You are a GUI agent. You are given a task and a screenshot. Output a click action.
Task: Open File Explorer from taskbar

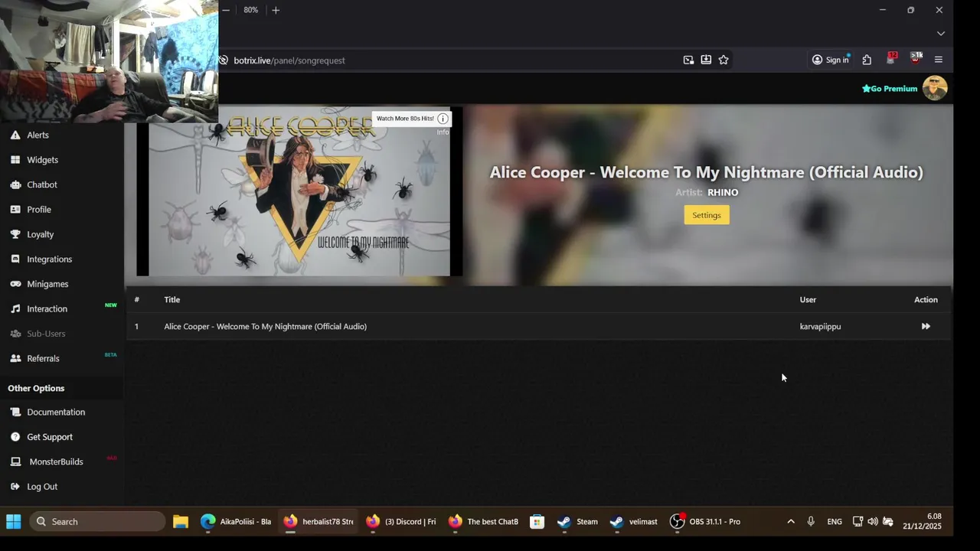pyautogui.click(x=180, y=521)
